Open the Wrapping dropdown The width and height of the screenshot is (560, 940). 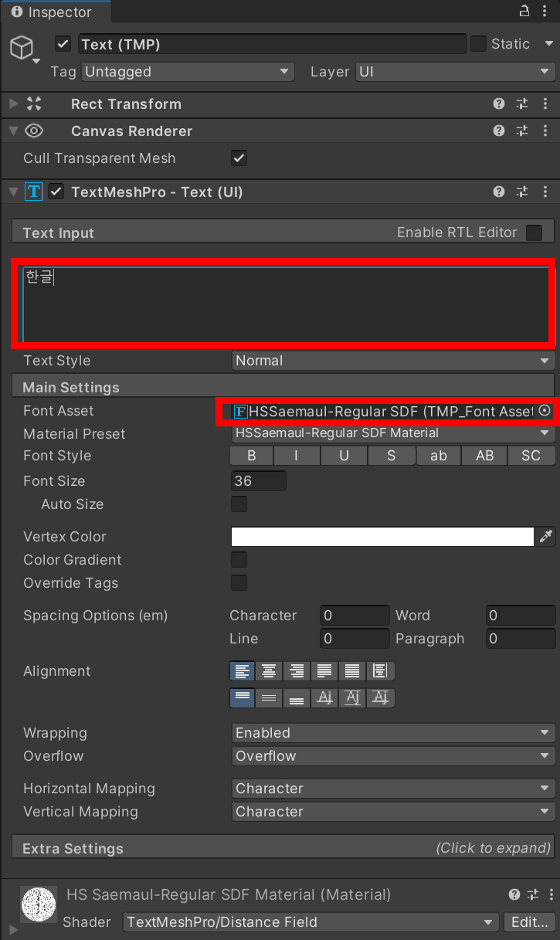click(x=393, y=733)
